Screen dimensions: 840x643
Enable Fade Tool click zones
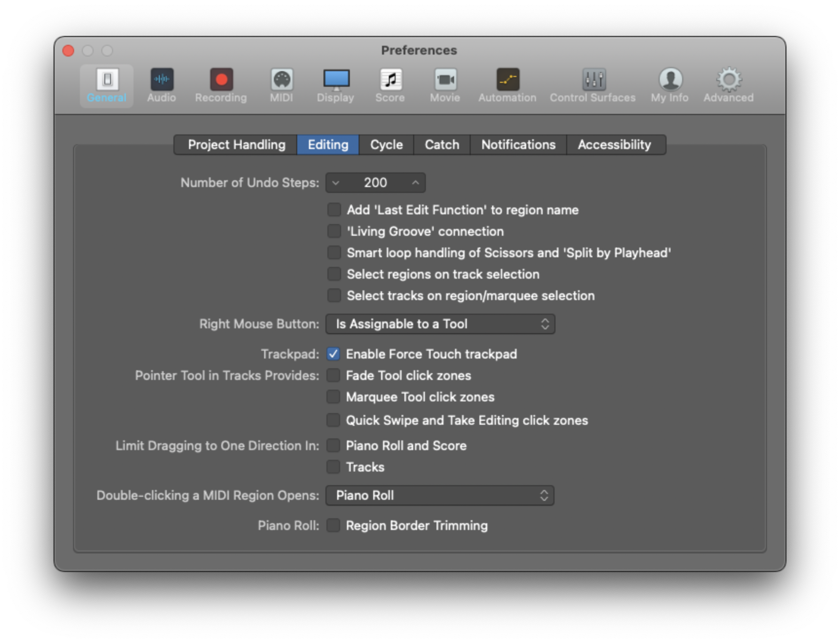tap(333, 376)
